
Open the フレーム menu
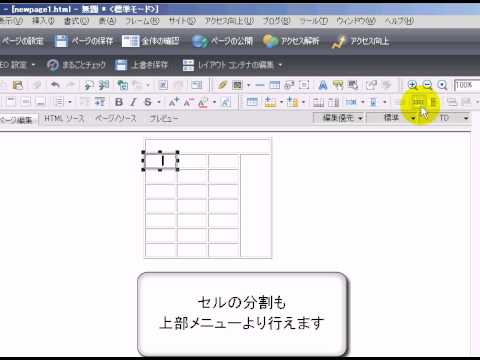(142, 21)
